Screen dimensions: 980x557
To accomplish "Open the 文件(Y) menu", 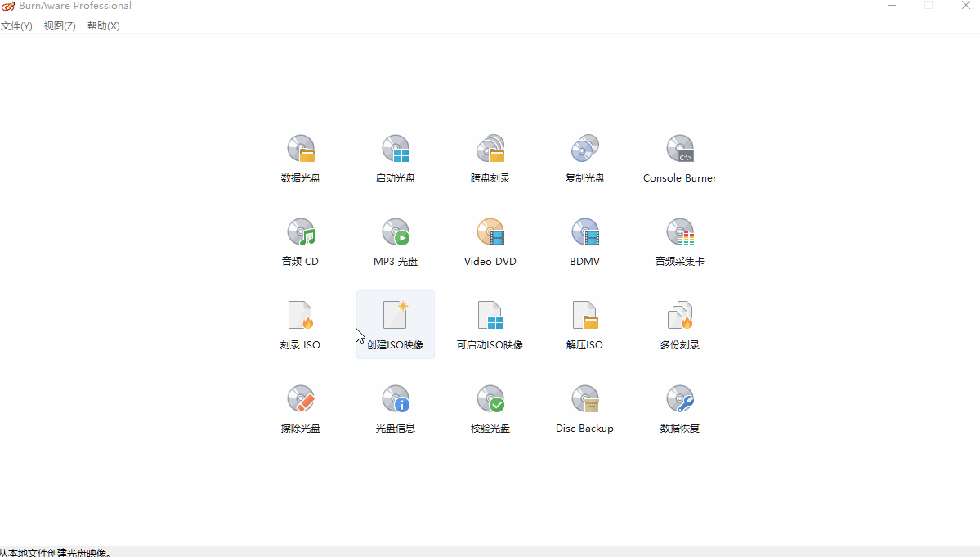I will pos(16,25).
